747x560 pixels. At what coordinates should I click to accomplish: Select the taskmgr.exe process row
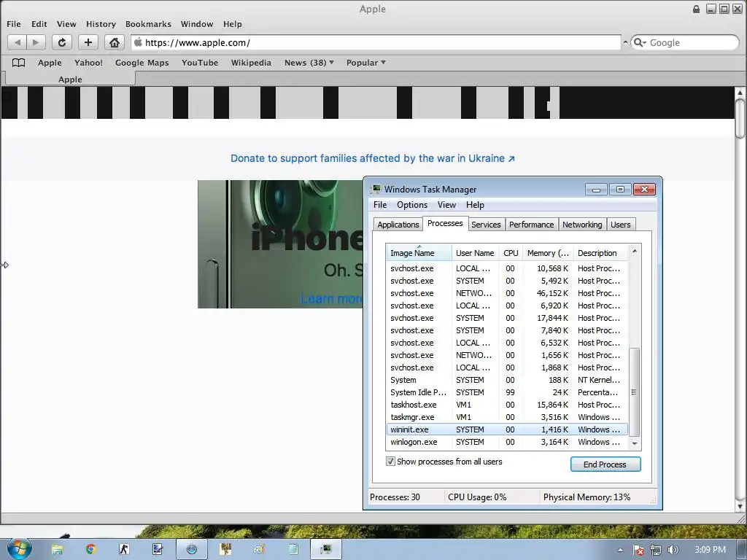[507, 417]
